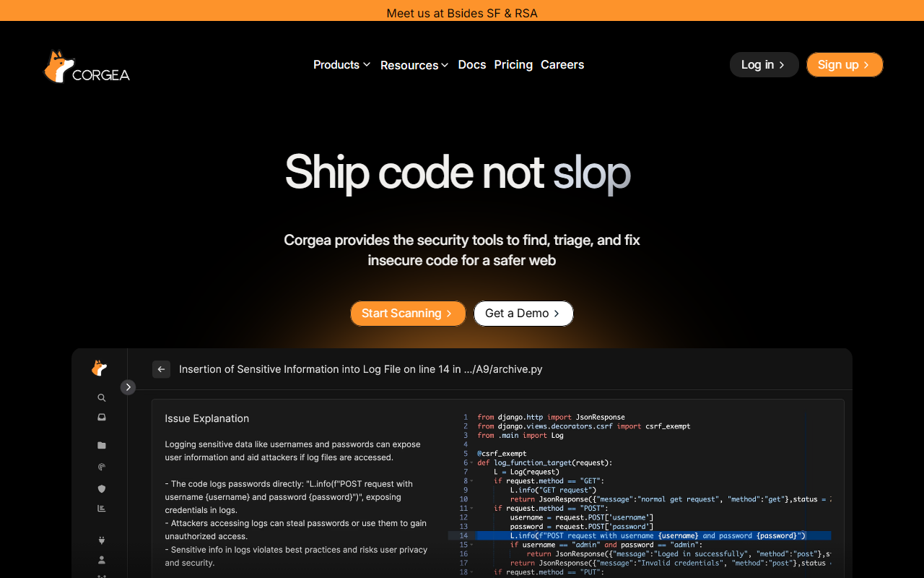924x578 pixels.
Task: Click the 'def log_function_target(request):' code line
Action: pyautogui.click(x=544, y=462)
